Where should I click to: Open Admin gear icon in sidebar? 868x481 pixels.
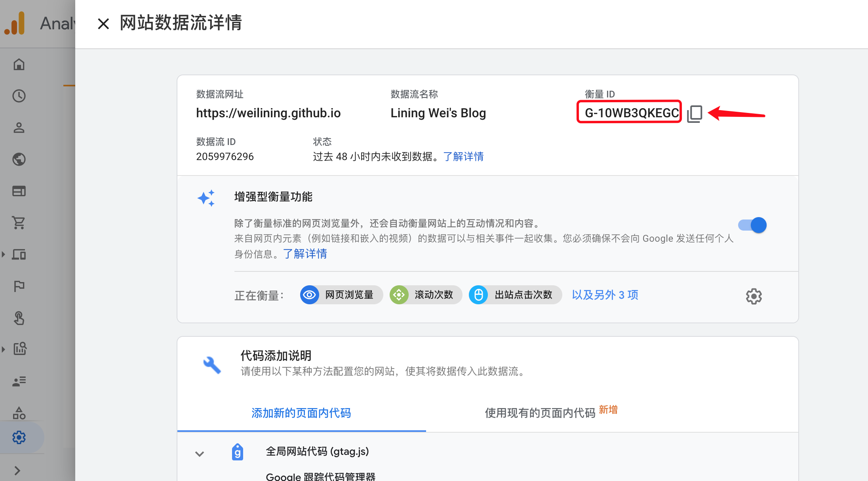pos(19,437)
